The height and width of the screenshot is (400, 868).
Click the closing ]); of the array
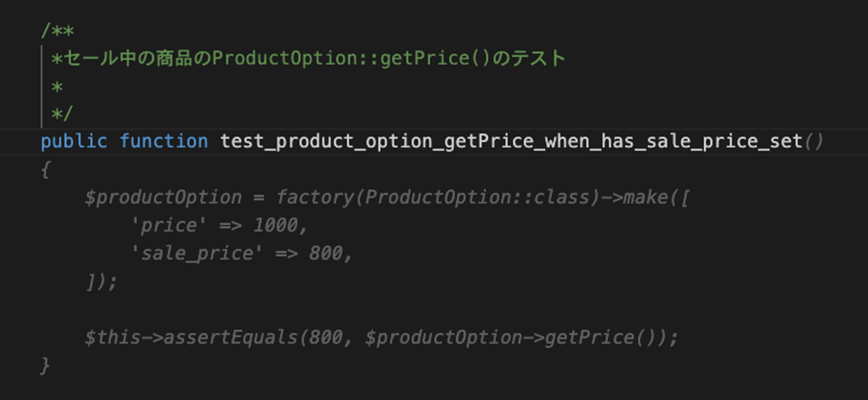(x=101, y=281)
